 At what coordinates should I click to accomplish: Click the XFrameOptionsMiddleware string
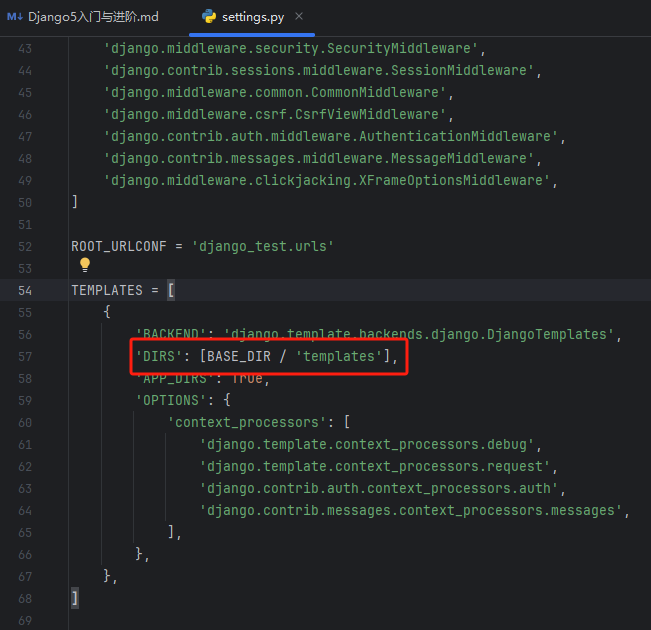click(x=330, y=180)
